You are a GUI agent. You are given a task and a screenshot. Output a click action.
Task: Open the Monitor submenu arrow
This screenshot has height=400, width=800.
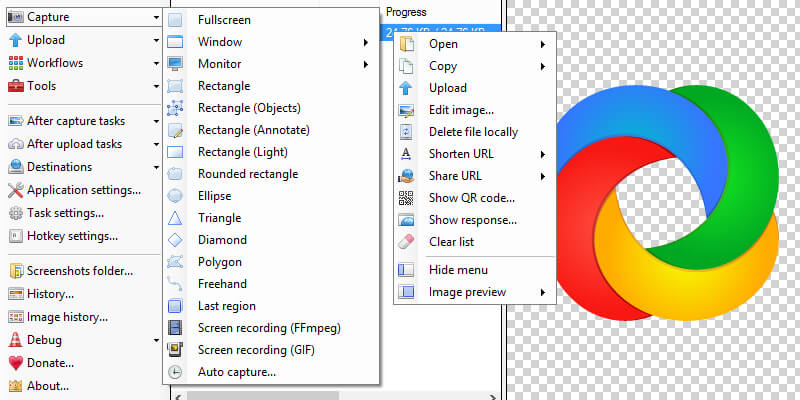pos(366,64)
